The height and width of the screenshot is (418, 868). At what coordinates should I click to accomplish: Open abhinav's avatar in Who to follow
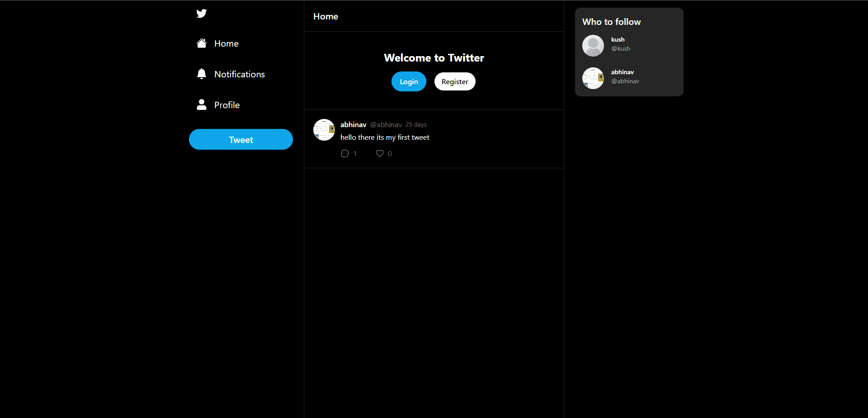[593, 78]
